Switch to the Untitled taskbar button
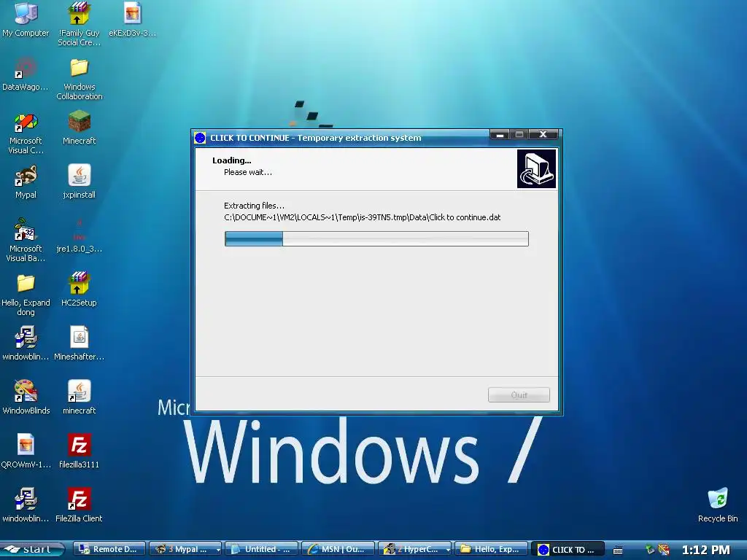 (262, 549)
